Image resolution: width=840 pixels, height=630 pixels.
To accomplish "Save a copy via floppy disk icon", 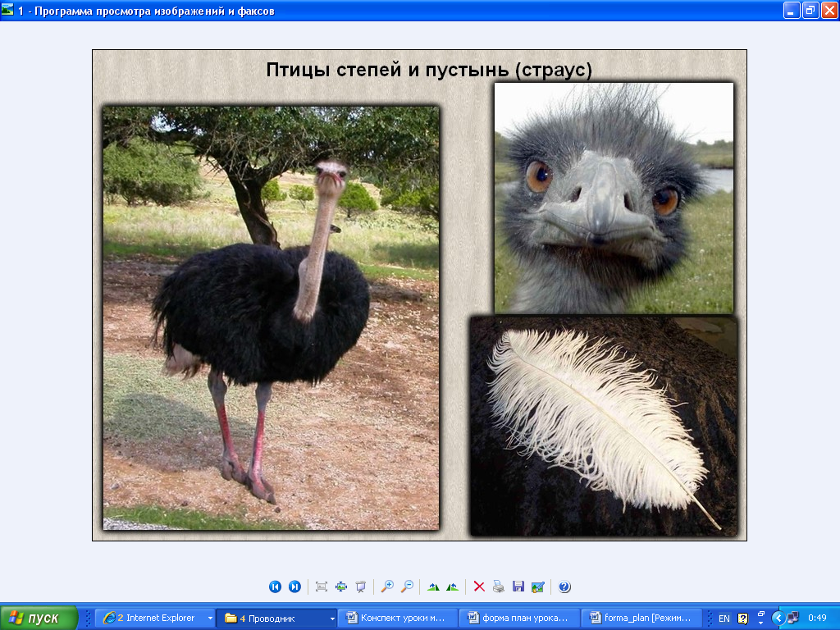I will click(x=518, y=587).
